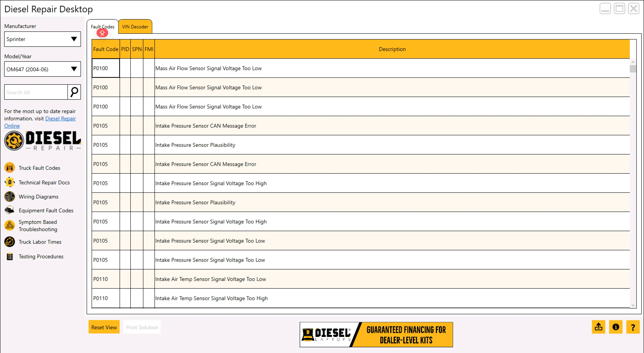Open the info icon button
The width and height of the screenshot is (644, 353).
click(x=615, y=327)
